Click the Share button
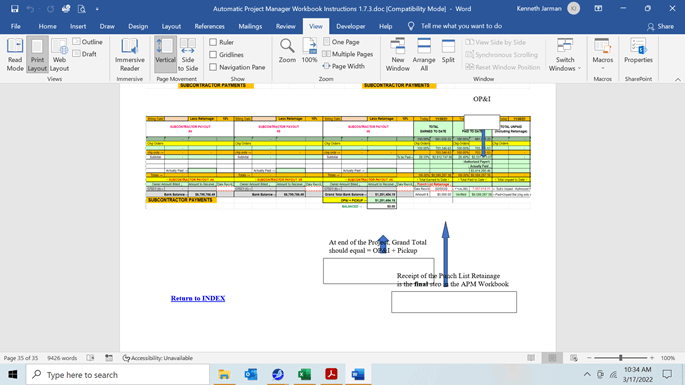The height and width of the screenshot is (385, 685). click(x=661, y=27)
